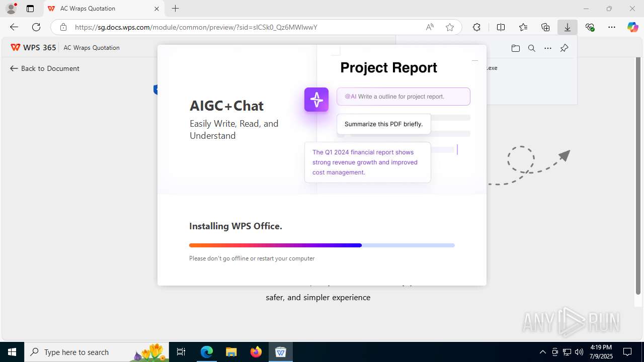Viewport: 644px width, 362px height.
Task: Click Back to Document link
Action: click(x=45, y=68)
